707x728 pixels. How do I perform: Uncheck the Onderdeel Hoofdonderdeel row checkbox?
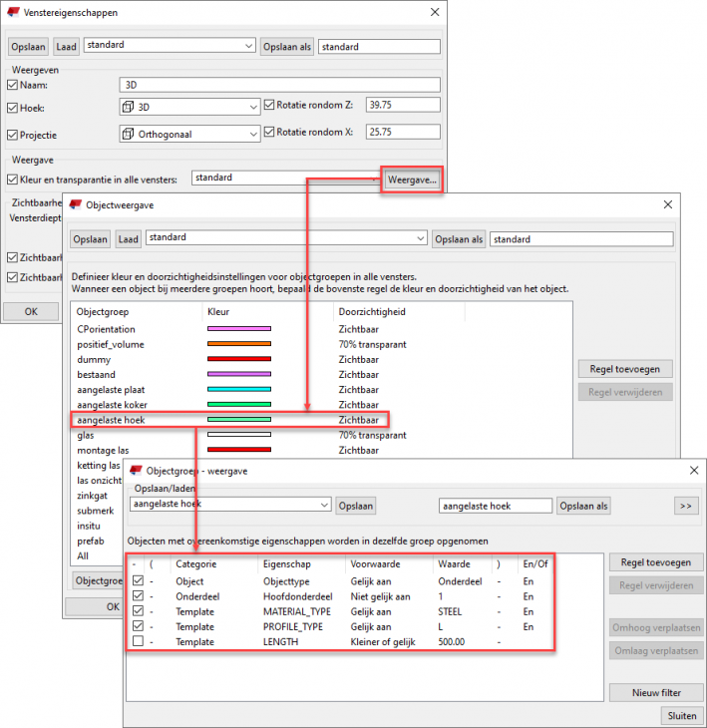click(138, 595)
